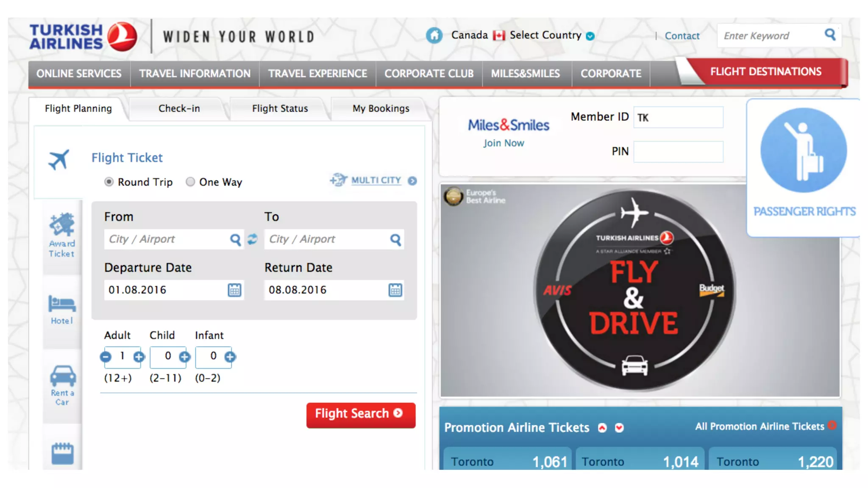This screenshot has width=868, height=488.
Task: Increase the Adult passenger count
Action: (139, 357)
